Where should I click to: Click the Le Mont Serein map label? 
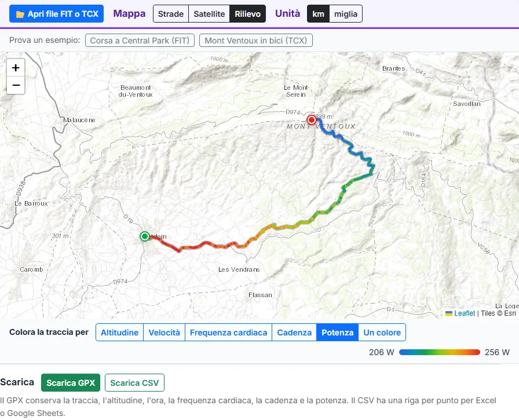(x=296, y=91)
